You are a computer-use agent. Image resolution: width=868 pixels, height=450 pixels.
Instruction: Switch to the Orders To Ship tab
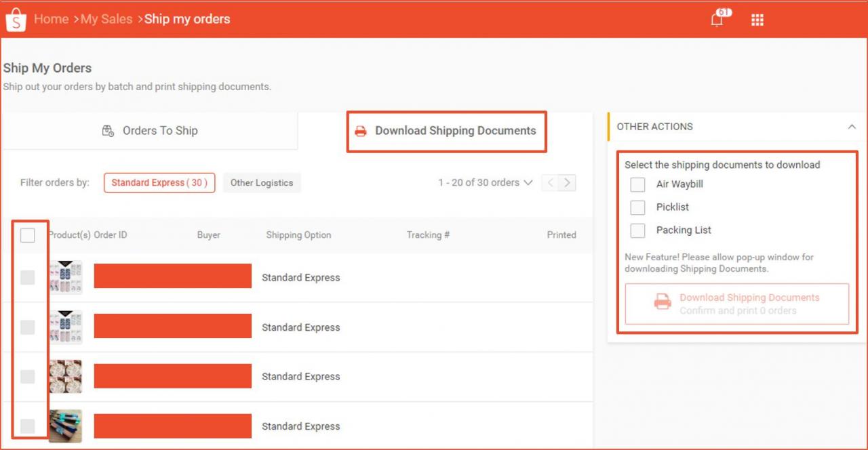tap(159, 130)
